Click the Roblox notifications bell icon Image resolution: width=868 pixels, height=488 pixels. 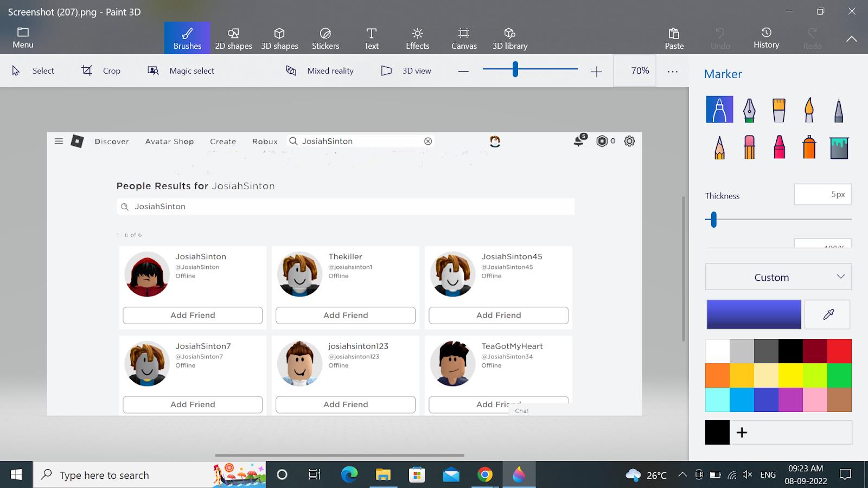[x=579, y=140]
